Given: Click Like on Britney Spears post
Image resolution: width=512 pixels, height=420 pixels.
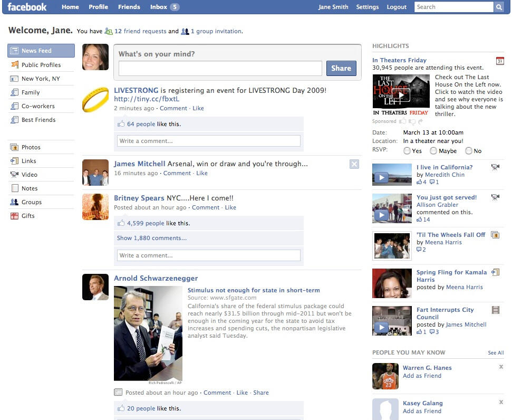Looking at the screenshot, I should [230, 207].
